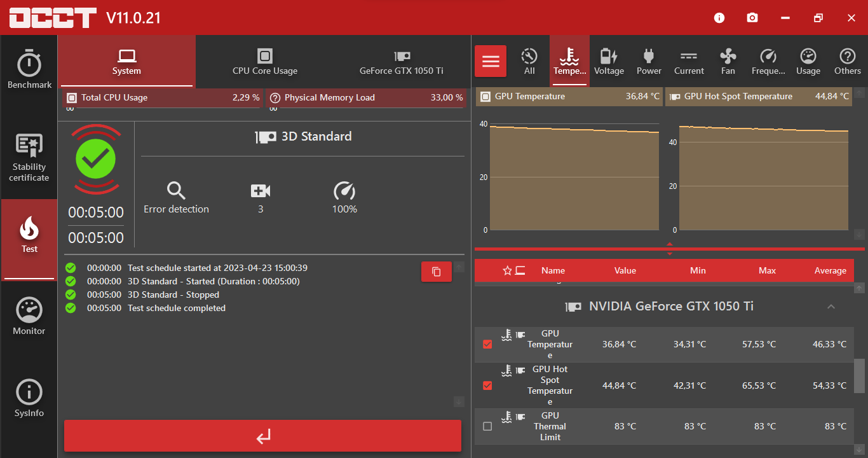This screenshot has height=458, width=868.
Task: Filter sensors by Current
Action: coord(689,61)
